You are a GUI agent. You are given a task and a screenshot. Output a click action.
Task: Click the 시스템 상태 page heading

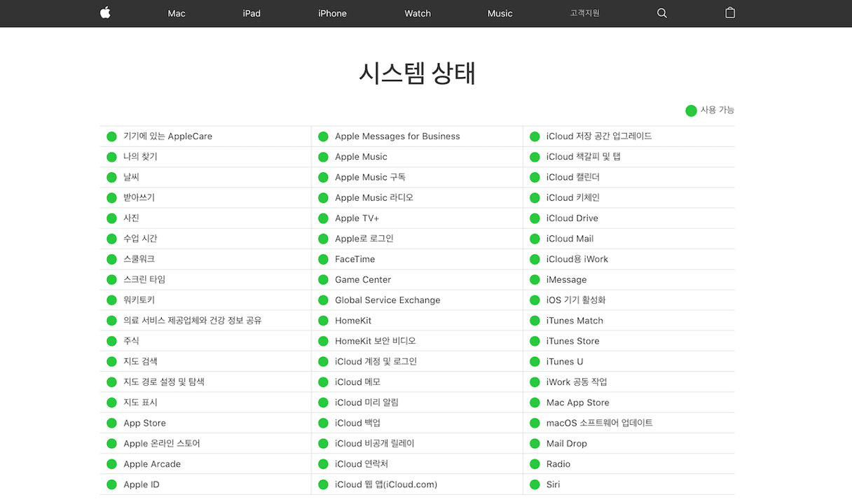coord(418,73)
